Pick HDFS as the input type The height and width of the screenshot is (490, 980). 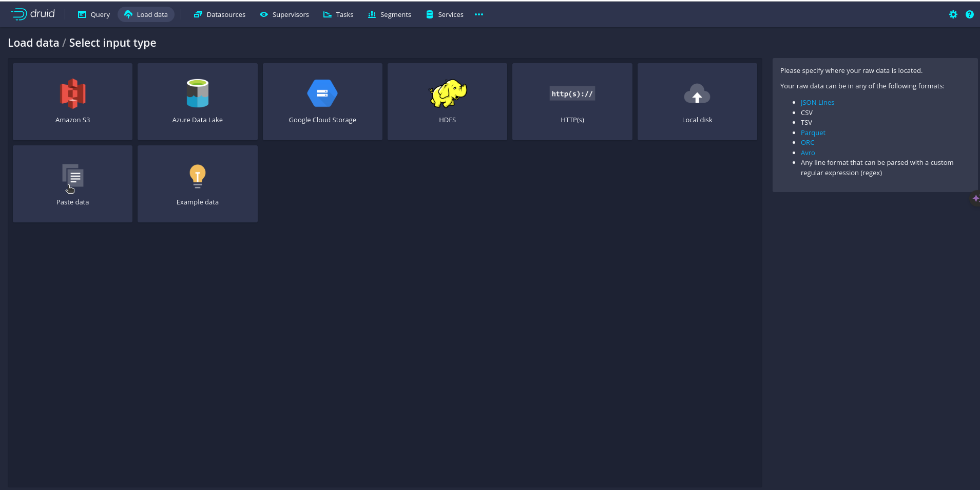(447, 101)
